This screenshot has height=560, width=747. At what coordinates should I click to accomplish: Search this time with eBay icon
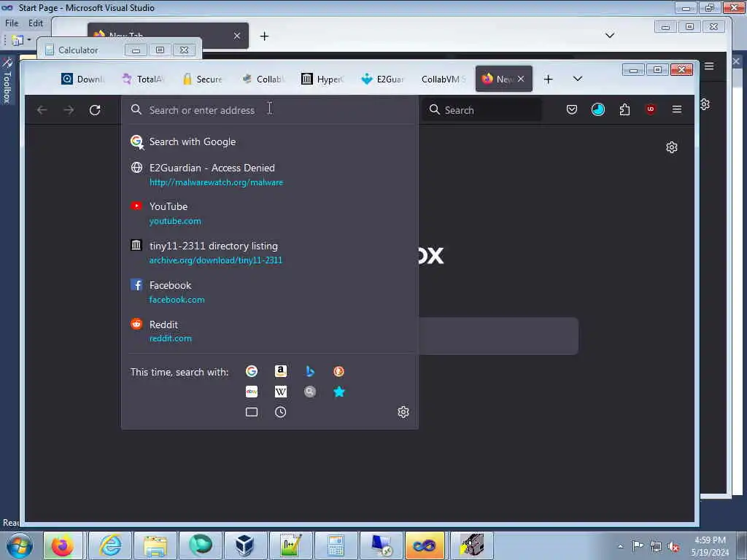click(252, 392)
